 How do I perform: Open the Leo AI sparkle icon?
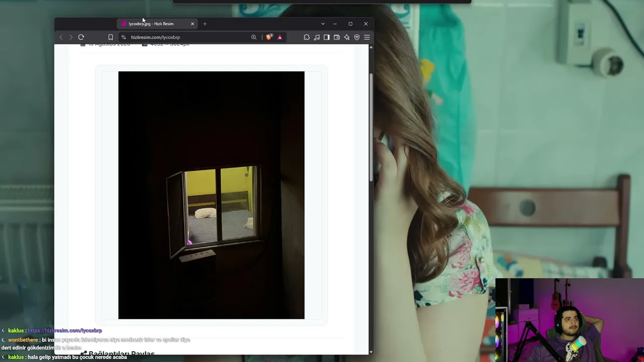[347, 37]
